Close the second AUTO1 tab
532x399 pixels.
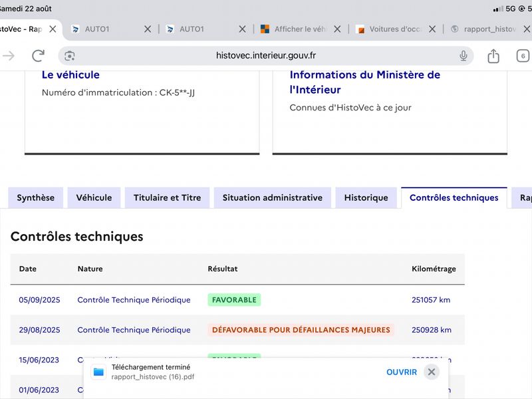[x=242, y=29]
